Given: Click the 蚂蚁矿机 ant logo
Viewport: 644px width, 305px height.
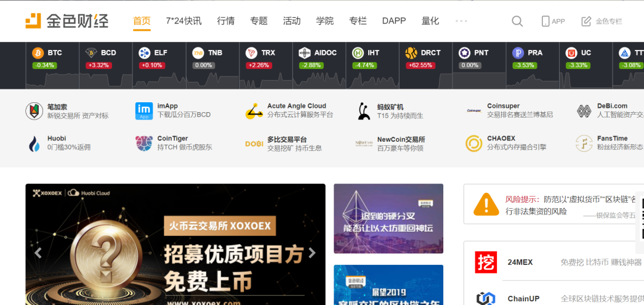Looking at the screenshot, I should click(363, 111).
